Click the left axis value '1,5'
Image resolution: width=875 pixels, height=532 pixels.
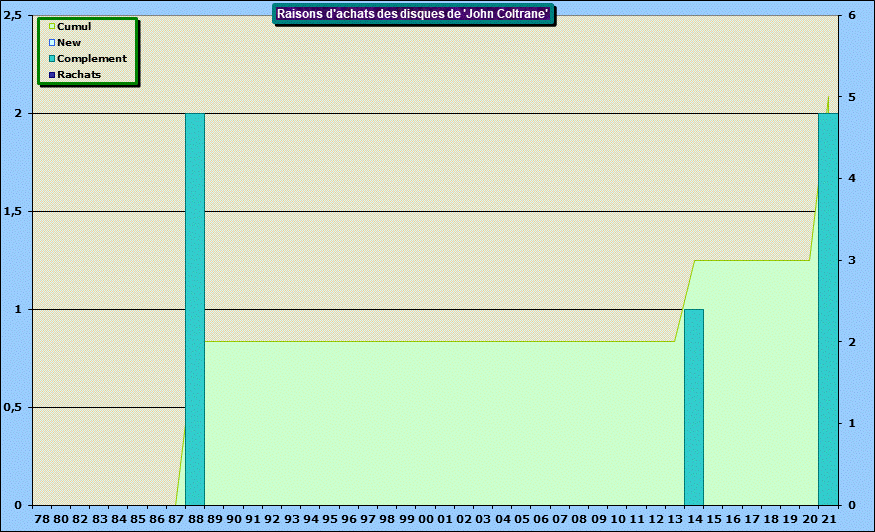(x=13, y=212)
